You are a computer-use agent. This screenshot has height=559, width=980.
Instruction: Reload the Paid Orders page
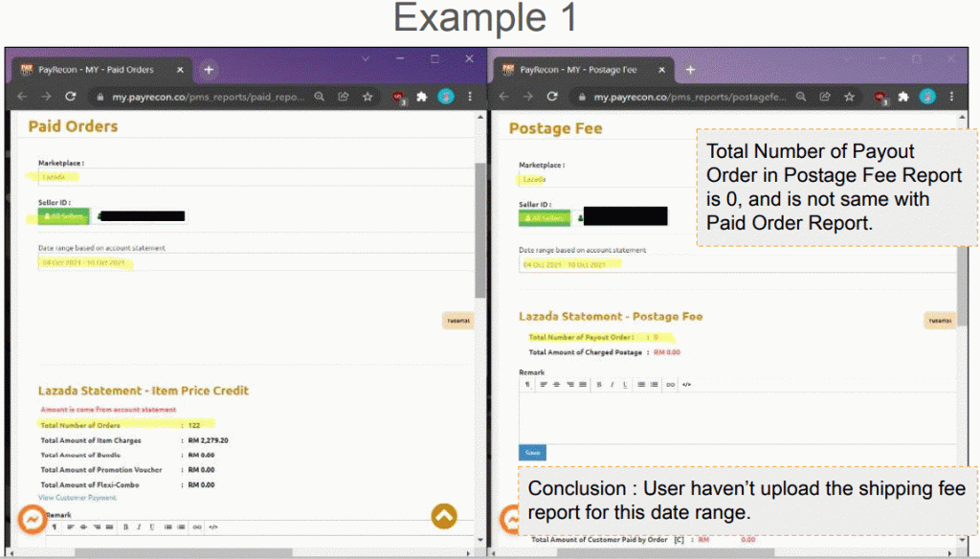click(71, 97)
